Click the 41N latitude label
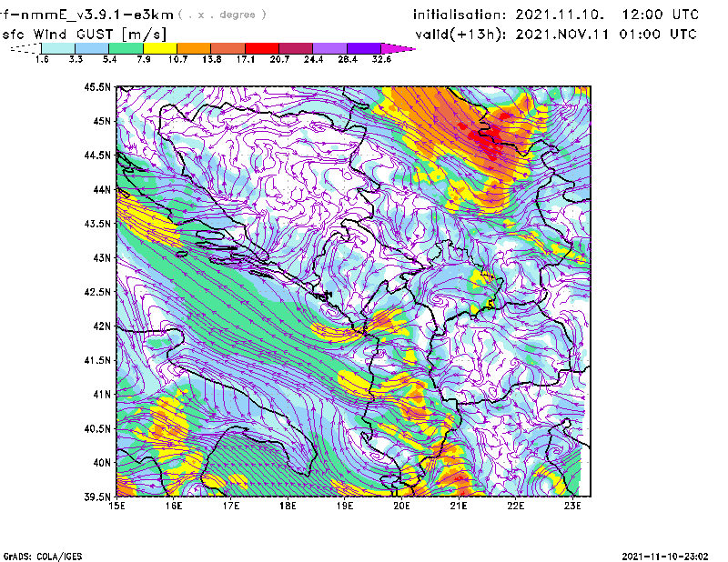Image resolution: width=728 pixels, height=562 pixels. (102, 395)
